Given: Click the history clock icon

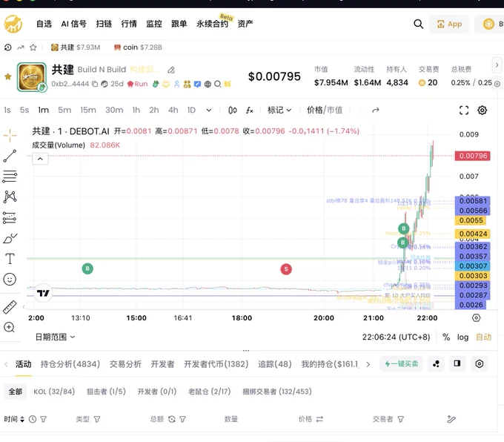Looking at the screenshot, I should coord(7,47).
